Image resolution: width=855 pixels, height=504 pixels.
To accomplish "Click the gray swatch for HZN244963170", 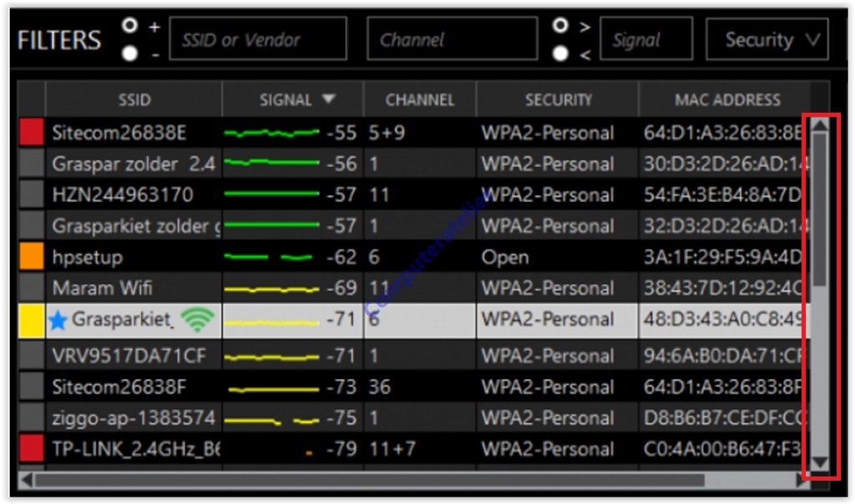I will 32,194.
